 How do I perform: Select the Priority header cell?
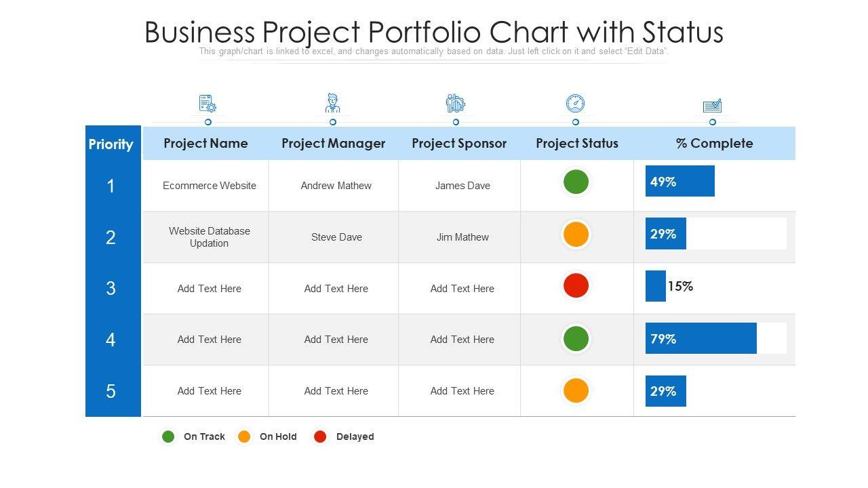click(x=111, y=144)
